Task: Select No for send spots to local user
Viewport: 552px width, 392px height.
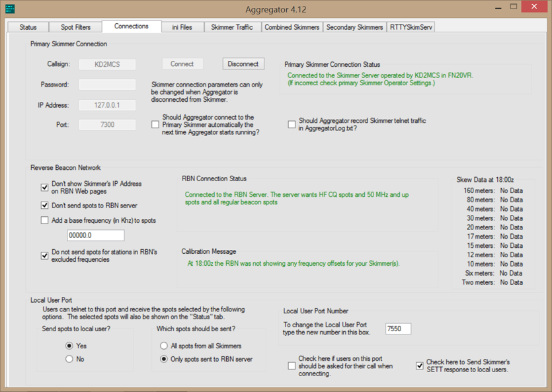Action: 69,359
